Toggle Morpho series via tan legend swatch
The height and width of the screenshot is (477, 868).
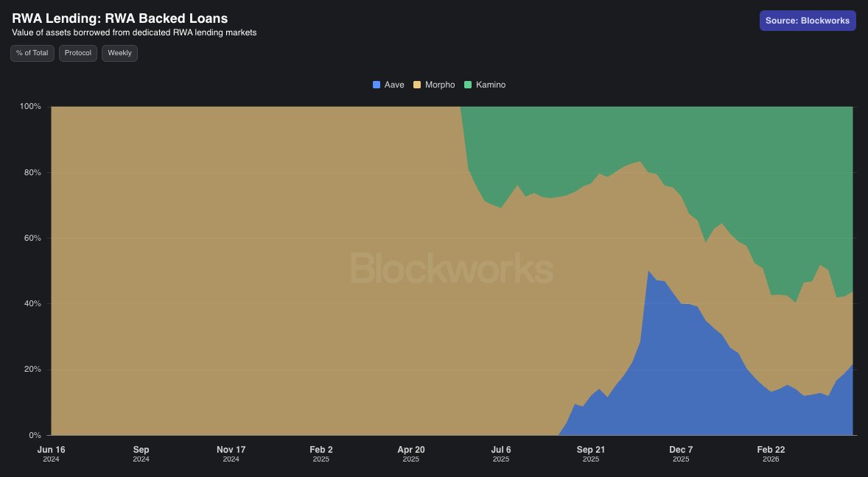click(417, 85)
